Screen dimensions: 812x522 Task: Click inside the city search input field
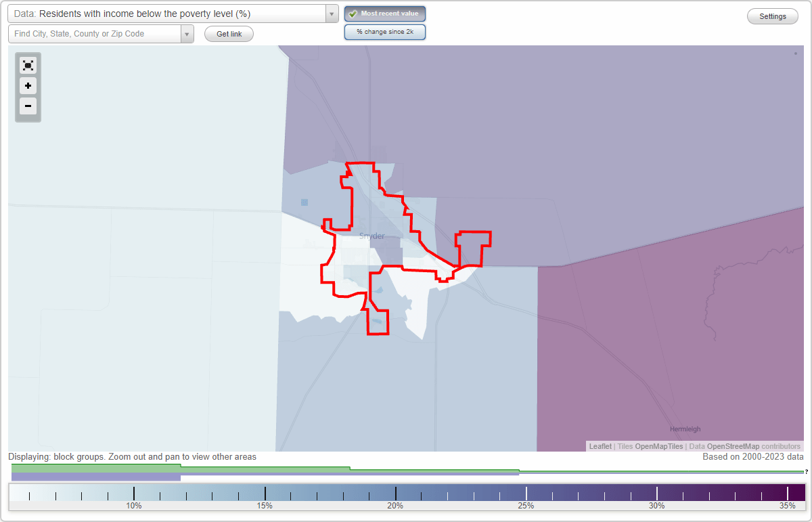point(95,34)
